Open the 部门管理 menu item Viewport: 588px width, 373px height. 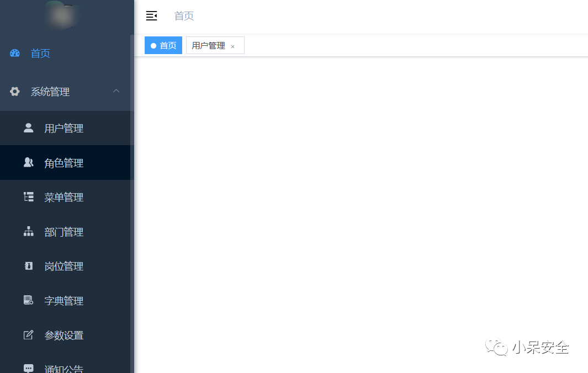[x=67, y=231]
